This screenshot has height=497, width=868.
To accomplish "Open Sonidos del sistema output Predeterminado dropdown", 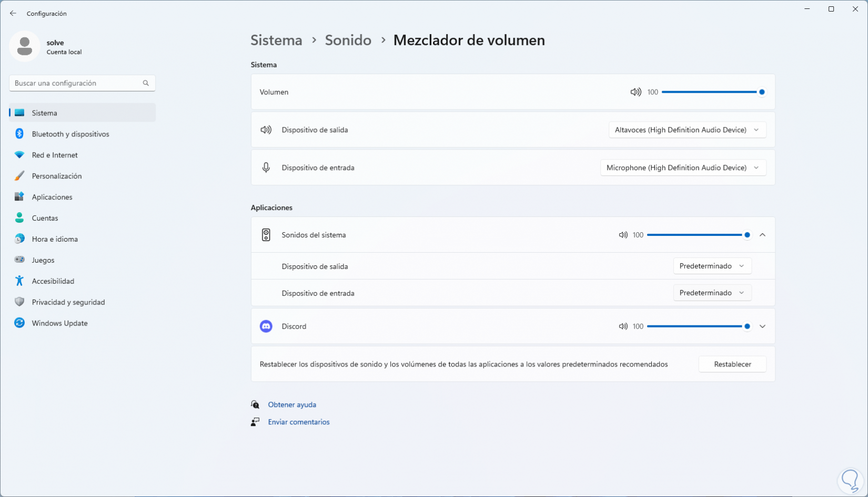I will click(712, 266).
